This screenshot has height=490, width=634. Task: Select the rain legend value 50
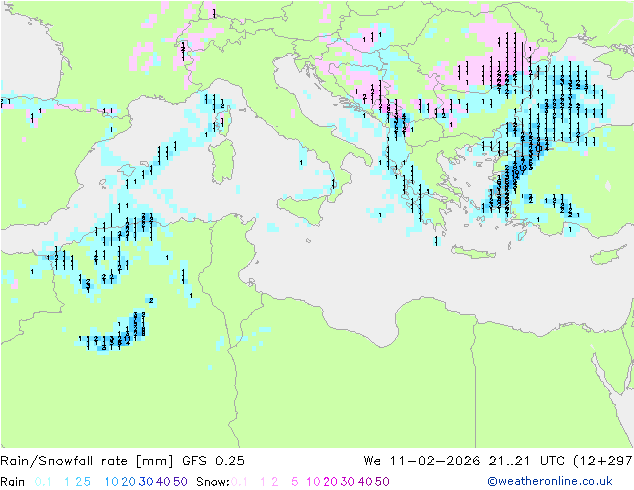coord(180,482)
